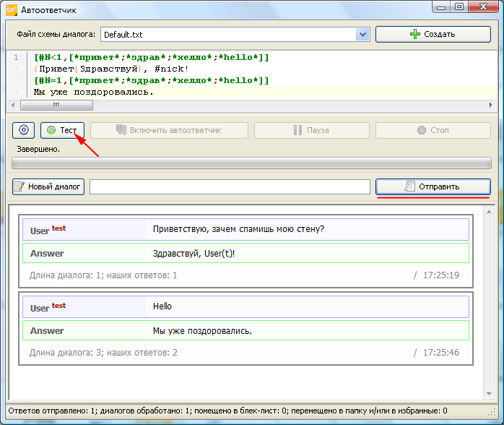The height and width of the screenshot is (425, 504).
Task: Click timestamp 17:25:19
Action: (x=441, y=275)
